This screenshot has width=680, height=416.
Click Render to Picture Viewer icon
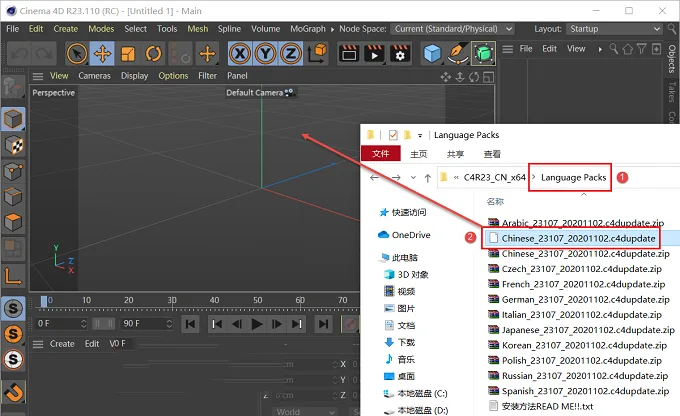(x=374, y=54)
